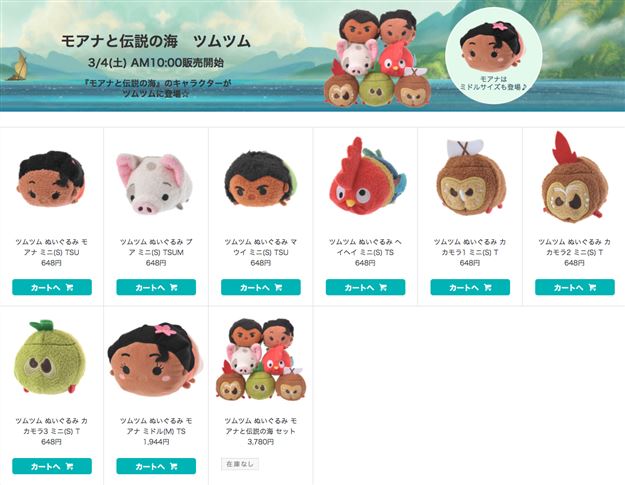View Maui mini plush product image
Screen dimensions: 625x485
pyautogui.click(x=261, y=179)
